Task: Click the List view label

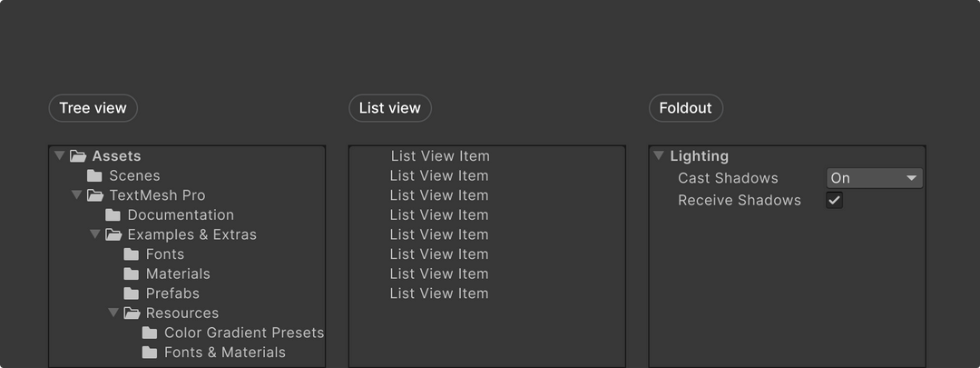Action: point(389,108)
